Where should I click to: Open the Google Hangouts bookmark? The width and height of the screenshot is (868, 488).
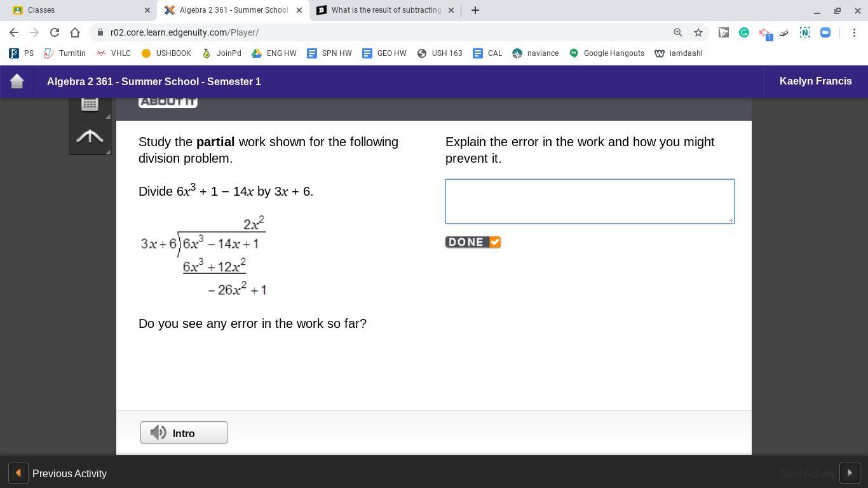(607, 53)
